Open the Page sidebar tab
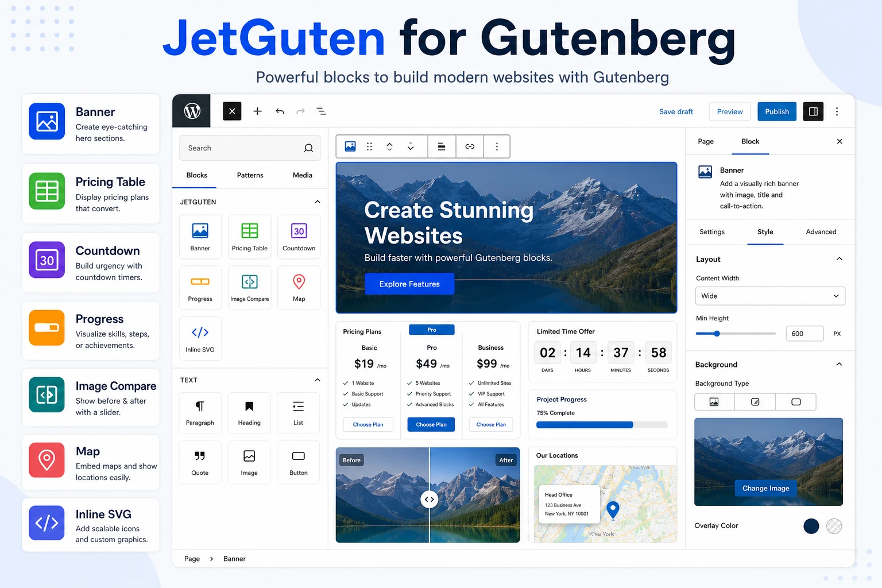Image resolution: width=882 pixels, height=588 pixels. (x=706, y=141)
